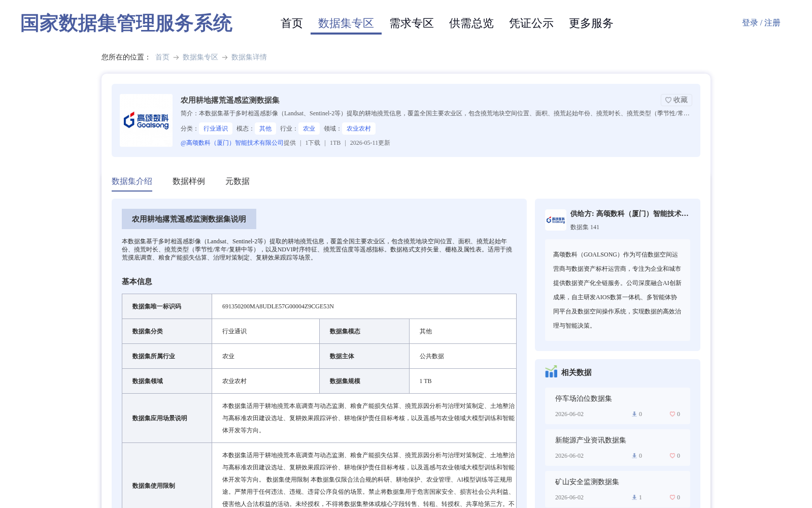Click the heart icon for 停车场泊位数据集
This screenshot has height=508, width=812.
672,414
